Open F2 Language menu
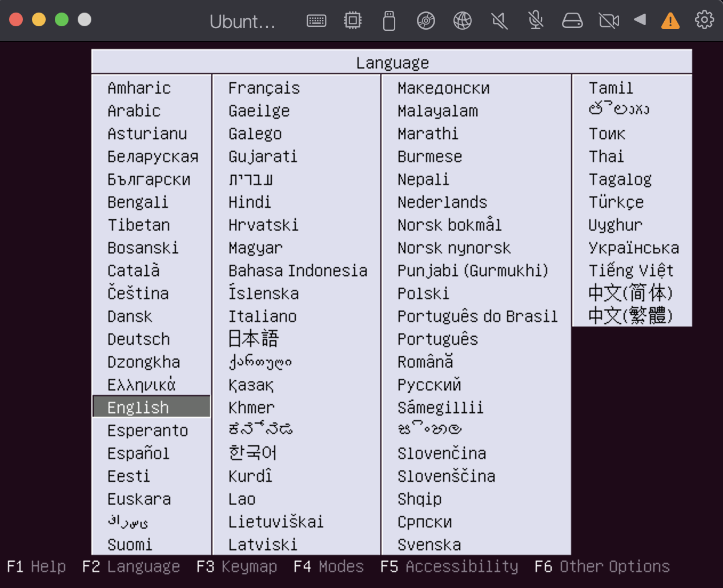 pyautogui.click(x=131, y=566)
